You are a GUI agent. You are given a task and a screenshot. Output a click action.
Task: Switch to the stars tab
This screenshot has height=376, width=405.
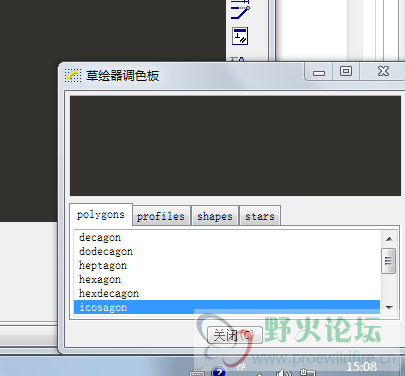[x=260, y=216]
